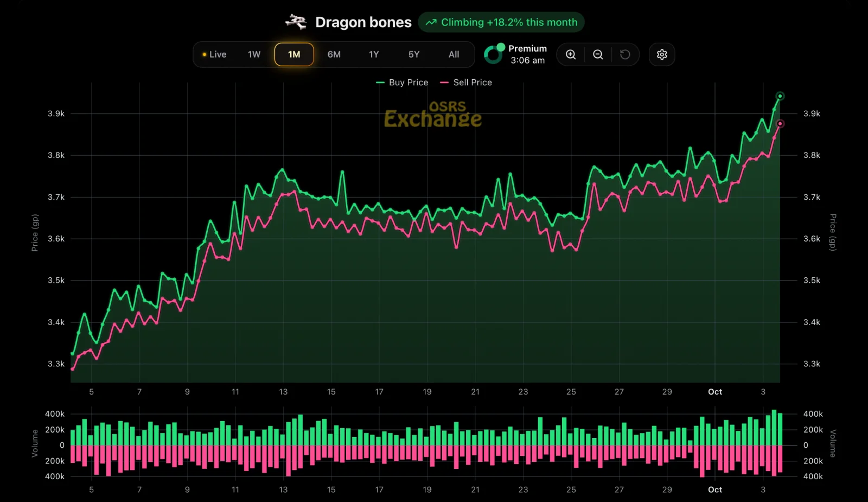Open chart settings gear
Image resolution: width=868 pixels, height=502 pixels.
coord(662,54)
